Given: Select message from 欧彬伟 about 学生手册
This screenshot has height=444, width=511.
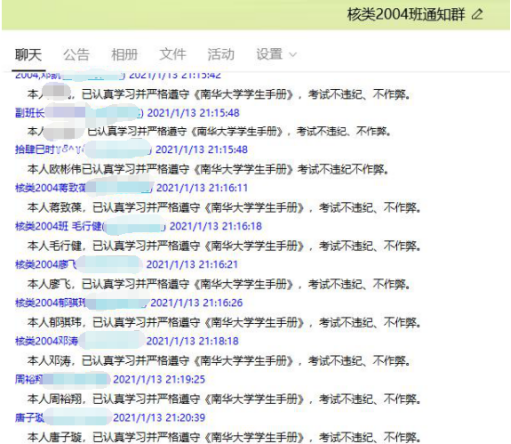Looking at the screenshot, I should 208,169.
